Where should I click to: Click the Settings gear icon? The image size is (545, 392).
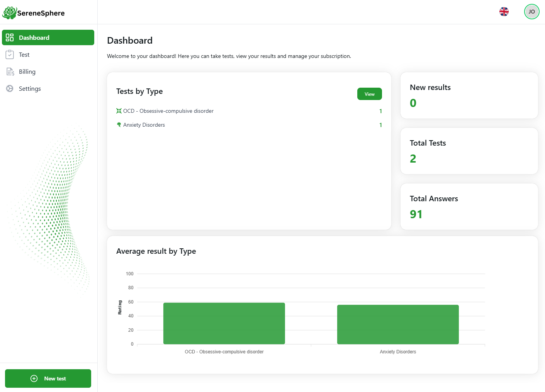[10, 89]
